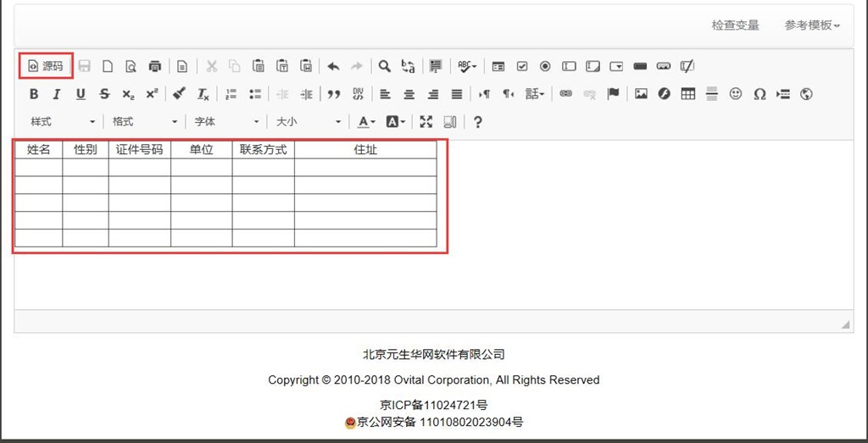
Task: Open find with the magnifier icon
Action: coord(384,66)
